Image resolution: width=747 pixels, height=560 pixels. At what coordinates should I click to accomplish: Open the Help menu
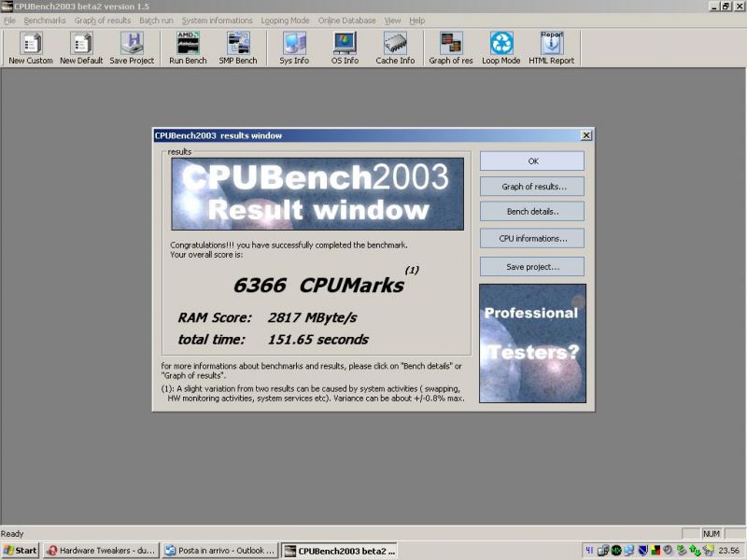pyautogui.click(x=416, y=21)
